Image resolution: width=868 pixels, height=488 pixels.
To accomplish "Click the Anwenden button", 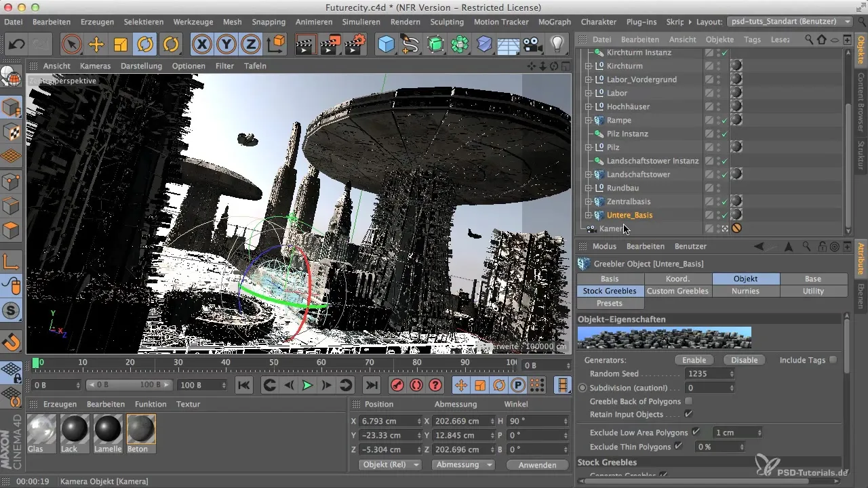I will 537,465.
